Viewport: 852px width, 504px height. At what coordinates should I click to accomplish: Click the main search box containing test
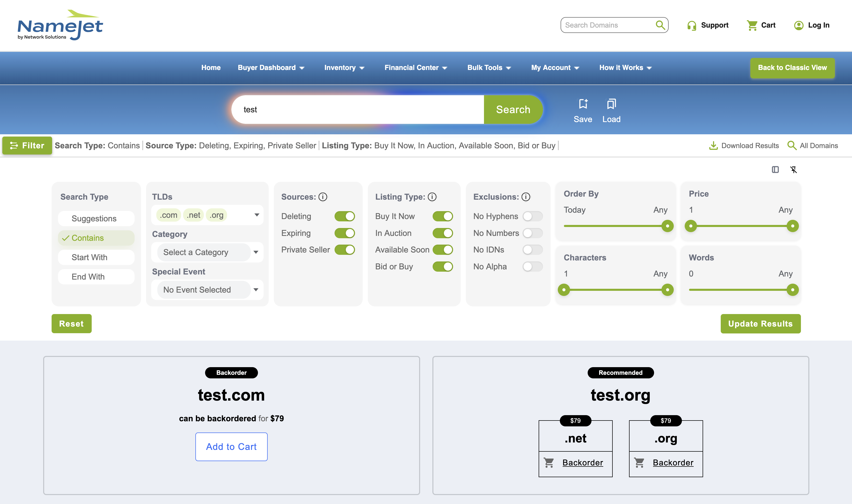[x=357, y=109]
